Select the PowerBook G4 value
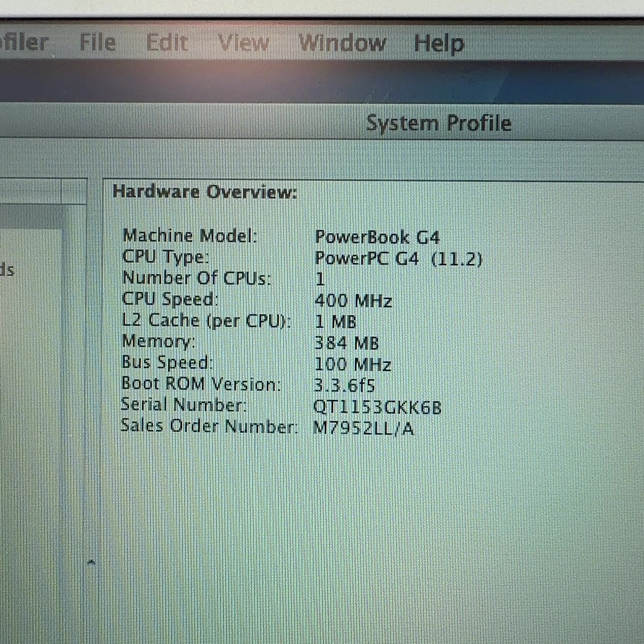The height and width of the screenshot is (644, 644). 377,237
